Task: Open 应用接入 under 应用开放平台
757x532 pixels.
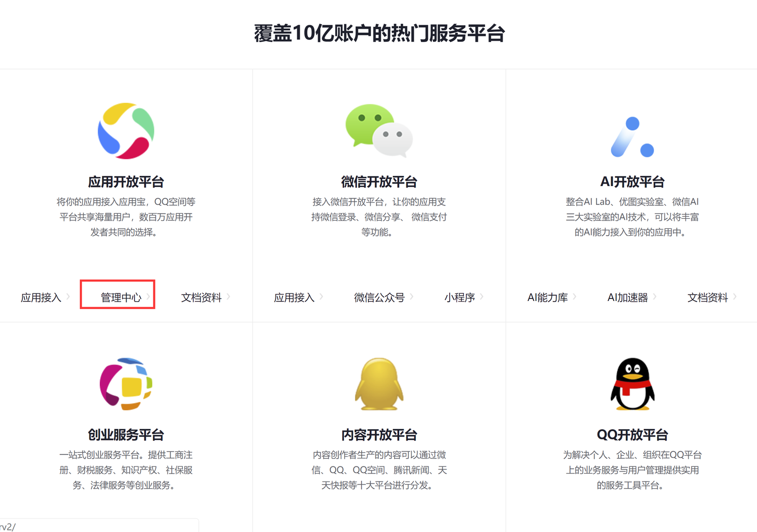Action: tap(41, 298)
